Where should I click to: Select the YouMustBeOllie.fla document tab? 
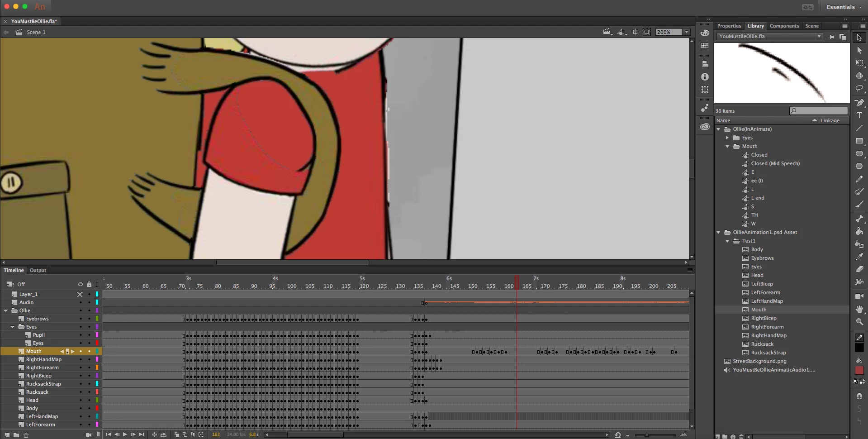coord(34,21)
